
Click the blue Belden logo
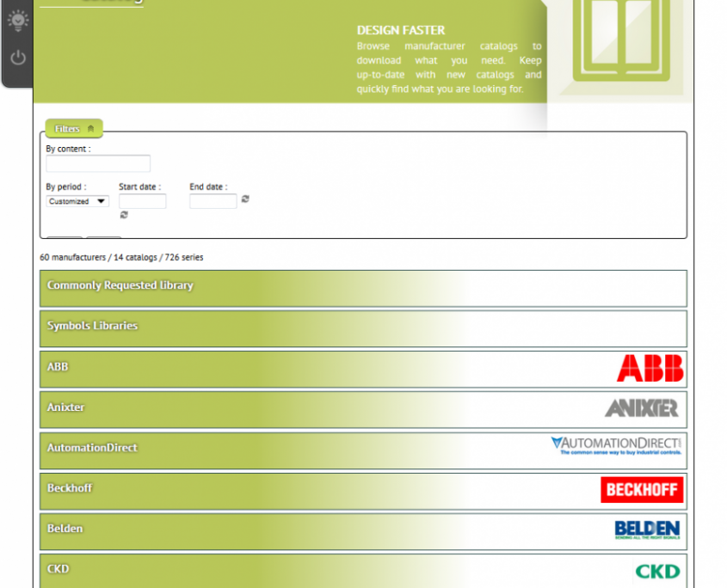647,530
